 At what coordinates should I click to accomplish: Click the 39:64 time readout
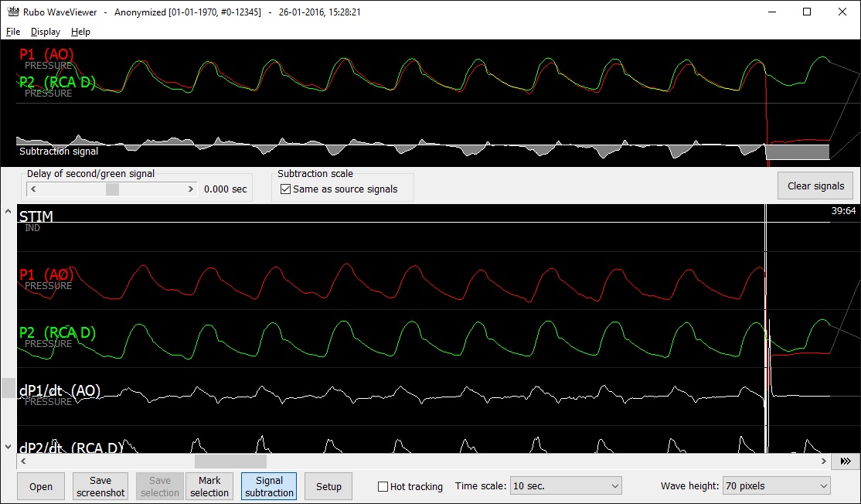click(843, 211)
